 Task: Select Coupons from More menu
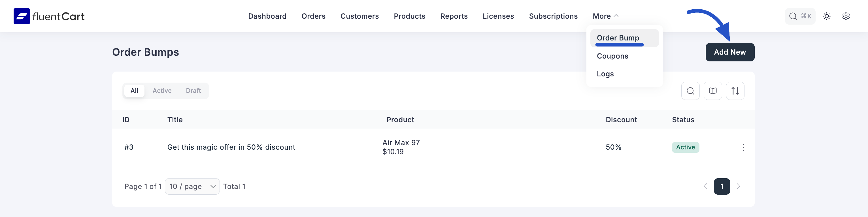[x=612, y=56]
